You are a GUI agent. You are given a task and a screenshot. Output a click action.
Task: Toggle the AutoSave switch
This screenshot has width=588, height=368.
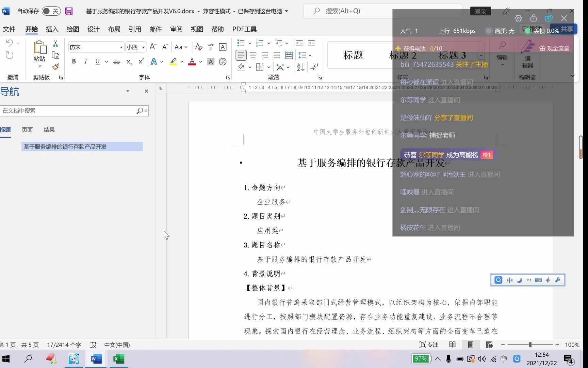[51, 11]
